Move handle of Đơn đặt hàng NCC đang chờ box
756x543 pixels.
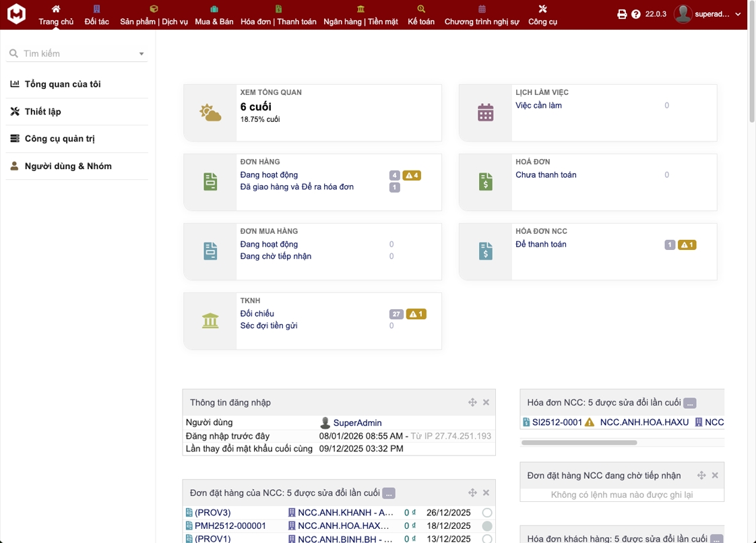701,475
